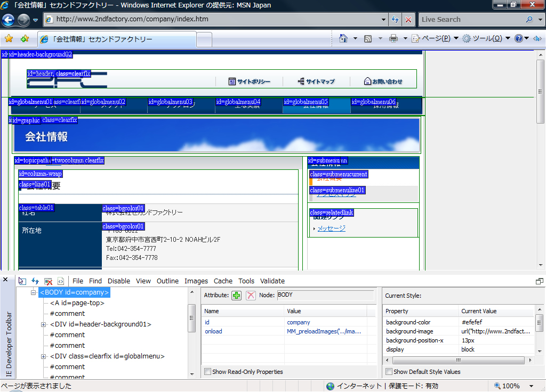Viewport: 546px width, 392px height.
Task: Click the sitemap icon in header
Action: tap(301, 81)
